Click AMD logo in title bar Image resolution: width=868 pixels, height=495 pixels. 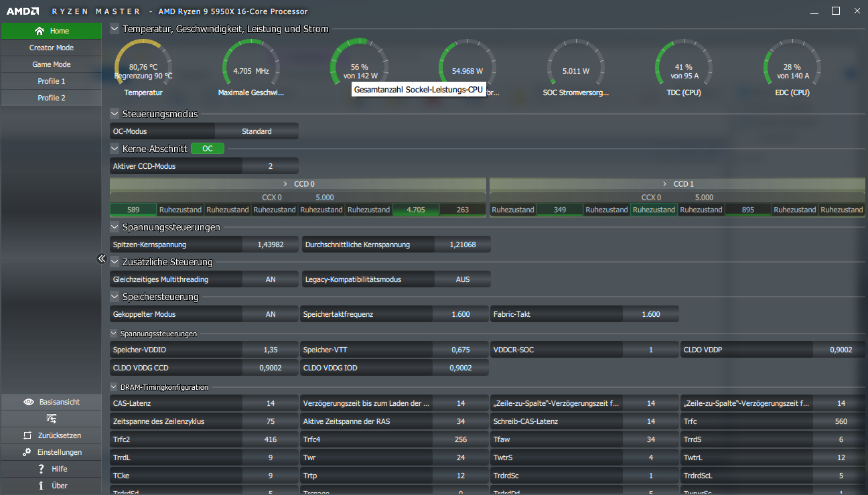coord(22,11)
